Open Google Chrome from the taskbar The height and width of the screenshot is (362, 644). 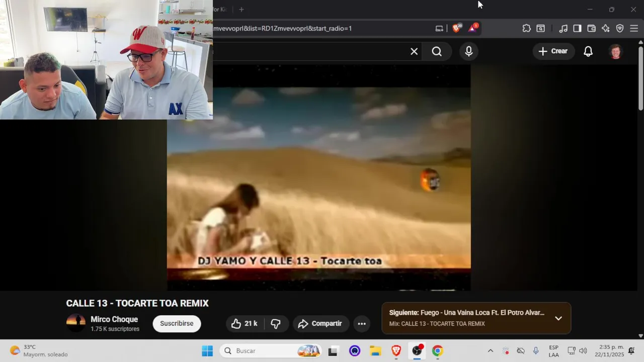point(438,351)
